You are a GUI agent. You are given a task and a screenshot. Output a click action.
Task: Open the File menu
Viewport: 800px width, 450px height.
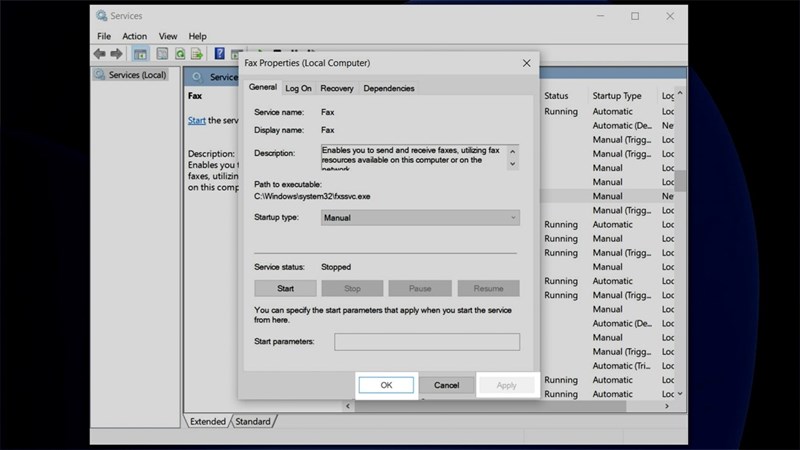[104, 36]
